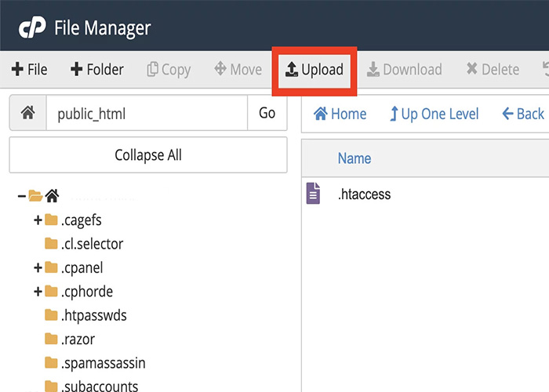Click the Download toolbar button
This screenshot has height=392, width=549.
tap(405, 69)
